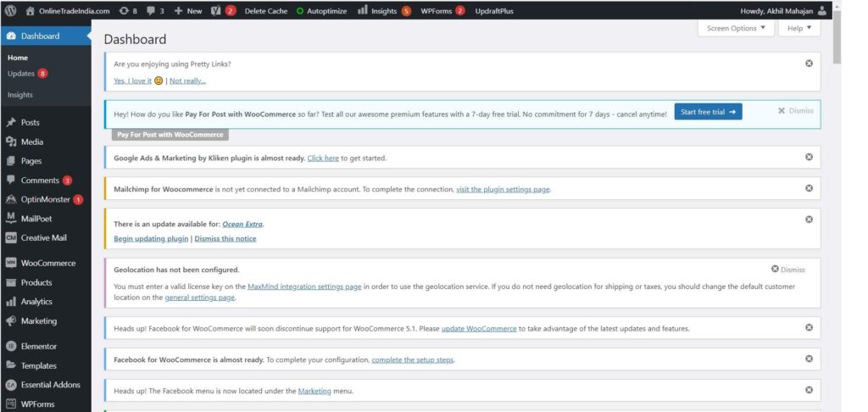Image resolution: width=868 pixels, height=412 pixels.
Task: Click the Ocean Extra link
Action: (243, 225)
